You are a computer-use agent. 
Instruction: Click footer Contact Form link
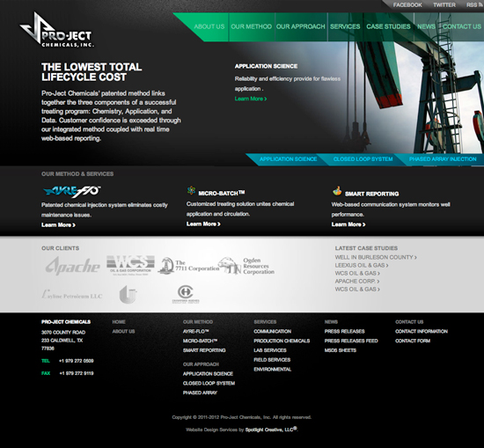[x=413, y=341]
